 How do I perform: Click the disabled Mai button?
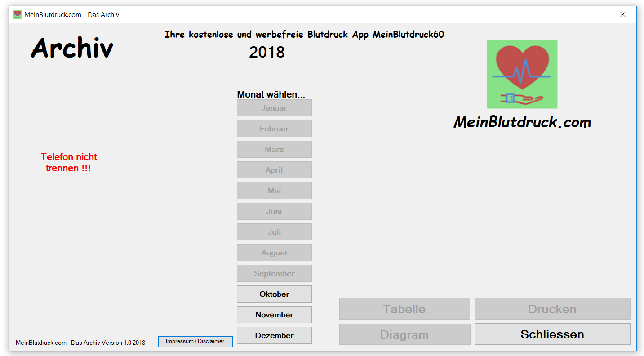[274, 191]
